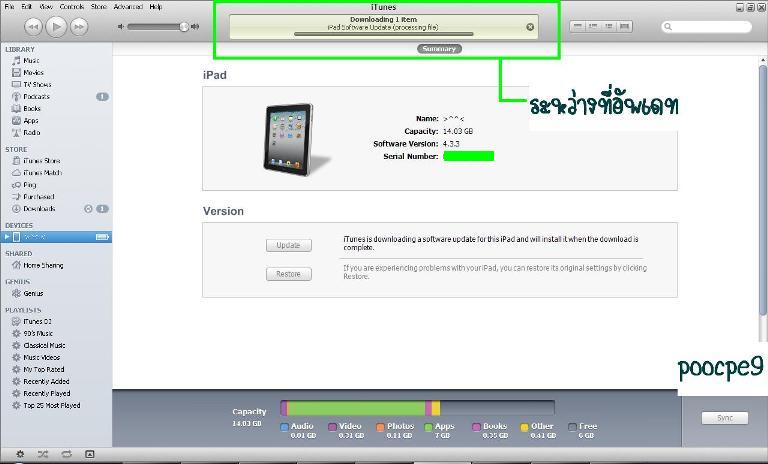Switch to grid view button
The width and height of the screenshot is (768, 464).
point(609,26)
